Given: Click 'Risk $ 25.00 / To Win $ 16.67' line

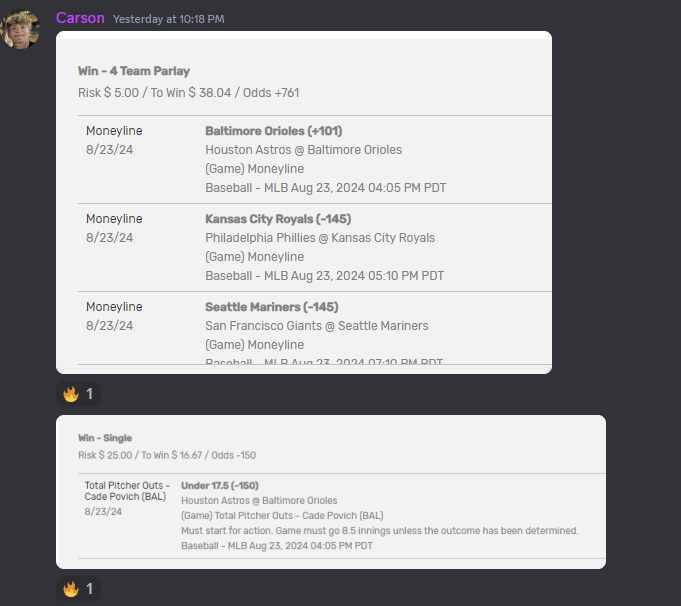Looking at the screenshot, I should [x=167, y=455].
